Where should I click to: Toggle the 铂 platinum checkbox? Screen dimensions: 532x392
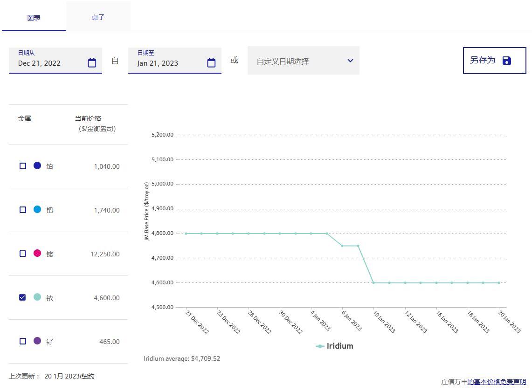23,166
